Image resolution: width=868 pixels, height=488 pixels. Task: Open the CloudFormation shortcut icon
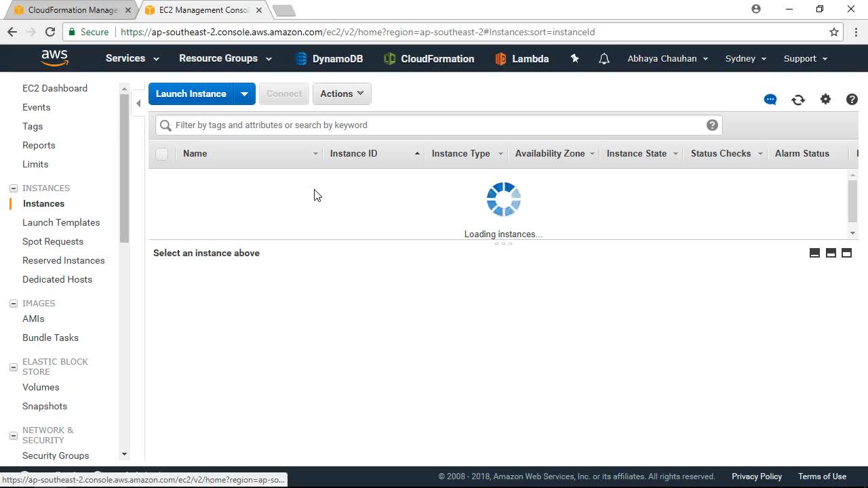(389, 59)
